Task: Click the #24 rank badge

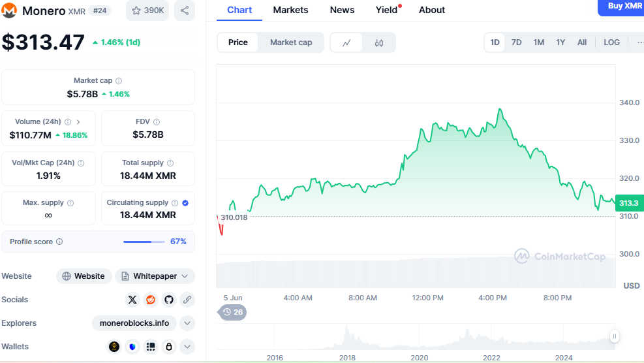Action: [100, 10]
